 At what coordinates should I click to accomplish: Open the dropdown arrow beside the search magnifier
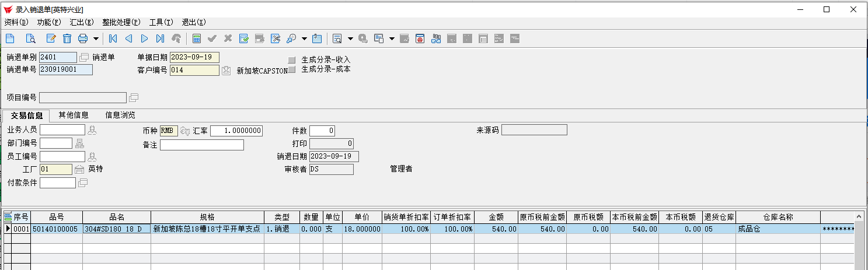coord(304,38)
